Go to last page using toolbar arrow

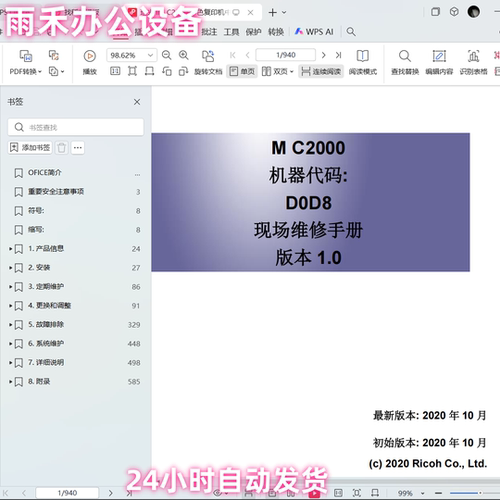click(339, 55)
